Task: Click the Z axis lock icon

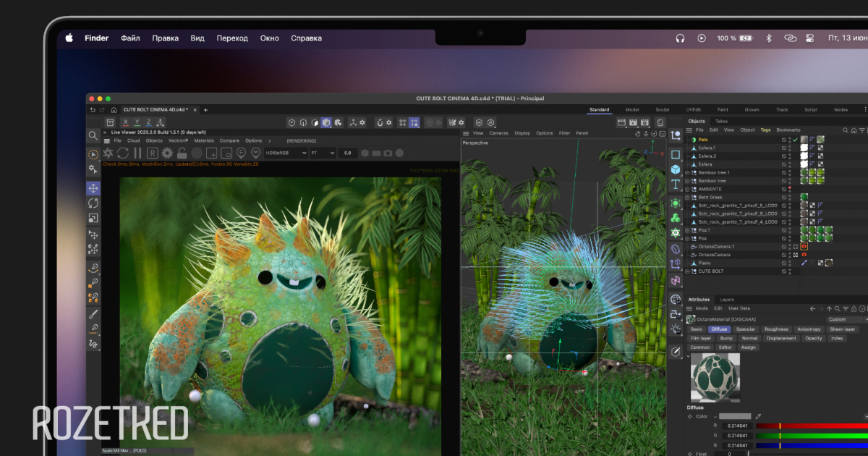Action: [149, 122]
